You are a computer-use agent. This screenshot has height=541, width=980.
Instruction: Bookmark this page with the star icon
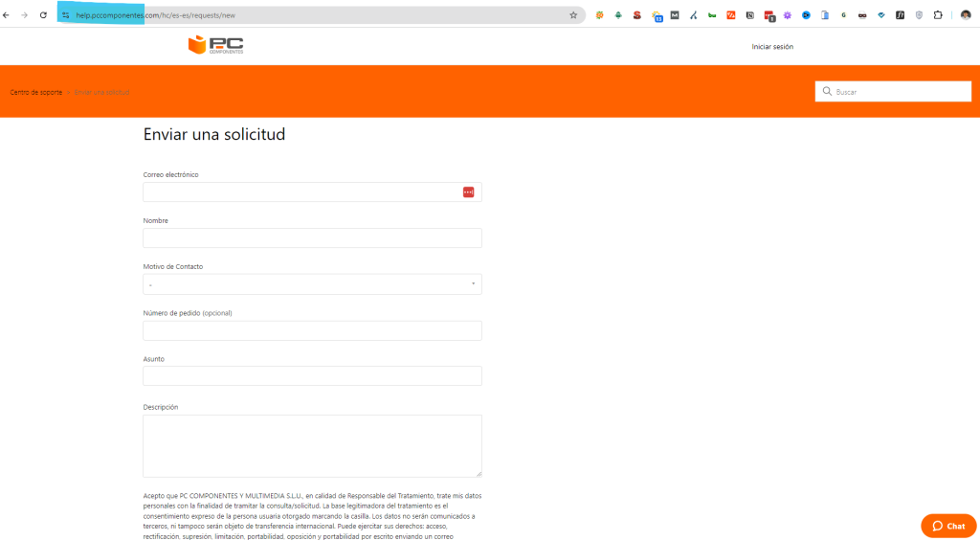[x=573, y=15]
